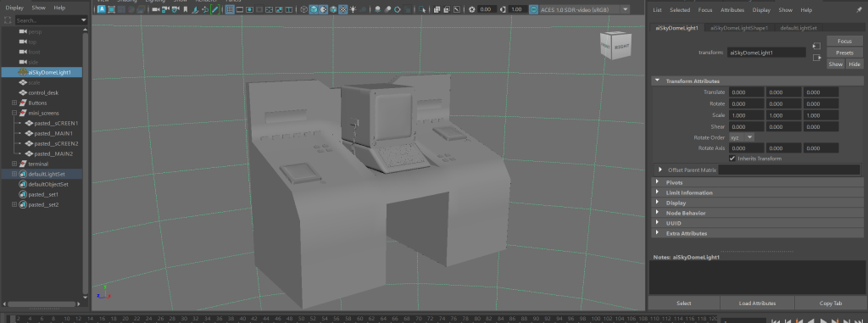Image resolution: width=868 pixels, height=323 pixels.
Task: Expand the Limit Information section
Action: [658, 192]
